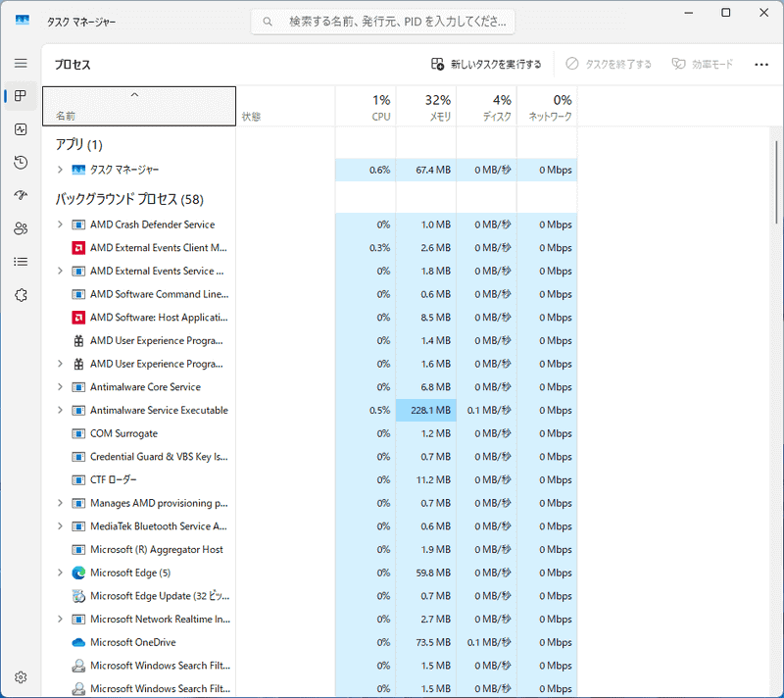Click 新しいタスクを実行する button

tap(486, 64)
